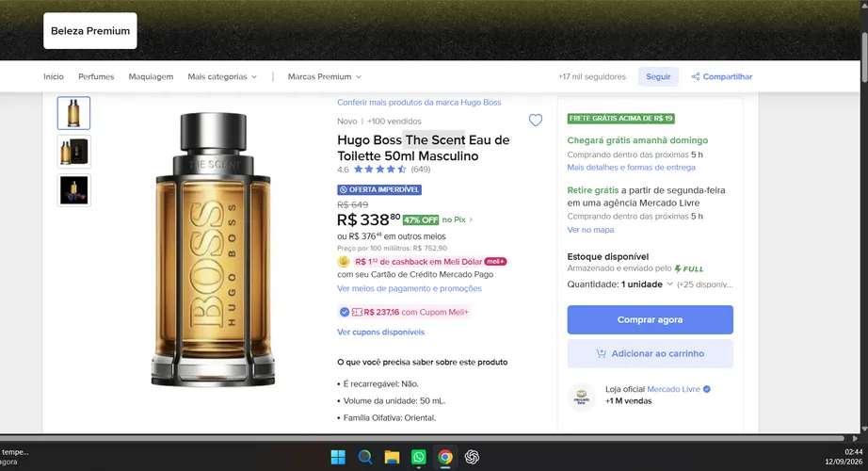Select third dark background thumbnail
The height and width of the screenshot is (471, 868).
pyautogui.click(x=73, y=190)
